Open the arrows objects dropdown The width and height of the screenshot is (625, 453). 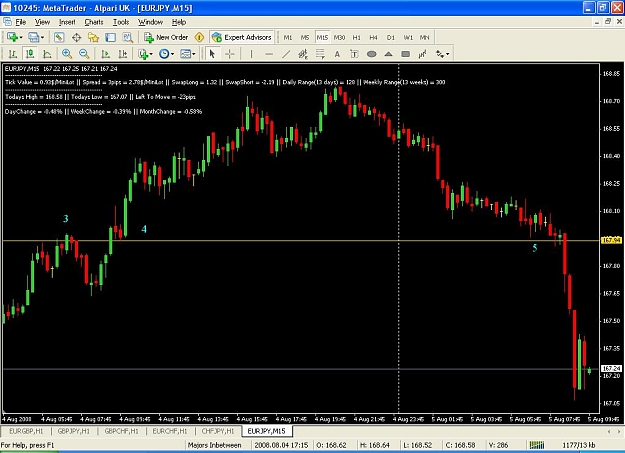(442, 53)
